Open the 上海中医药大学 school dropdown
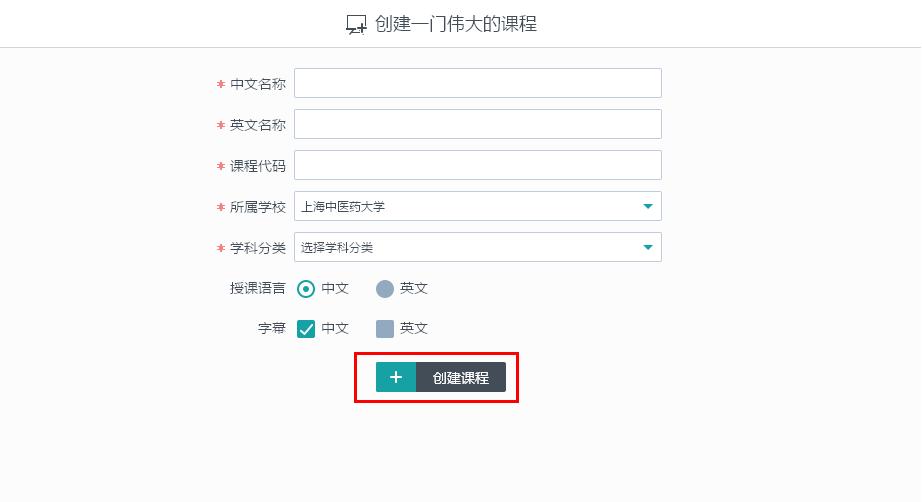This screenshot has width=922, height=502. pyautogui.click(x=470, y=207)
